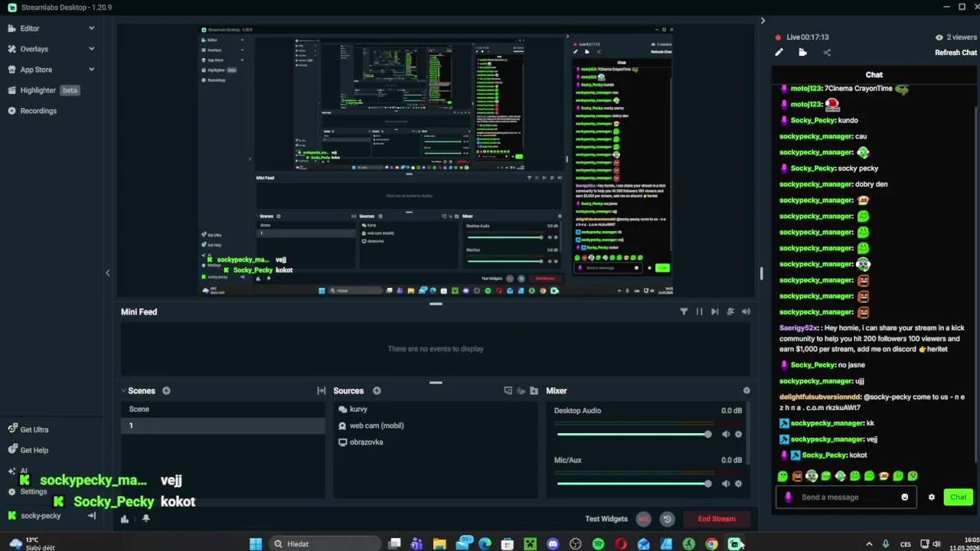The height and width of the screenshot is (551, 980).
Task: Mute the Mic/Aux speaker icon
Action: 726,484
